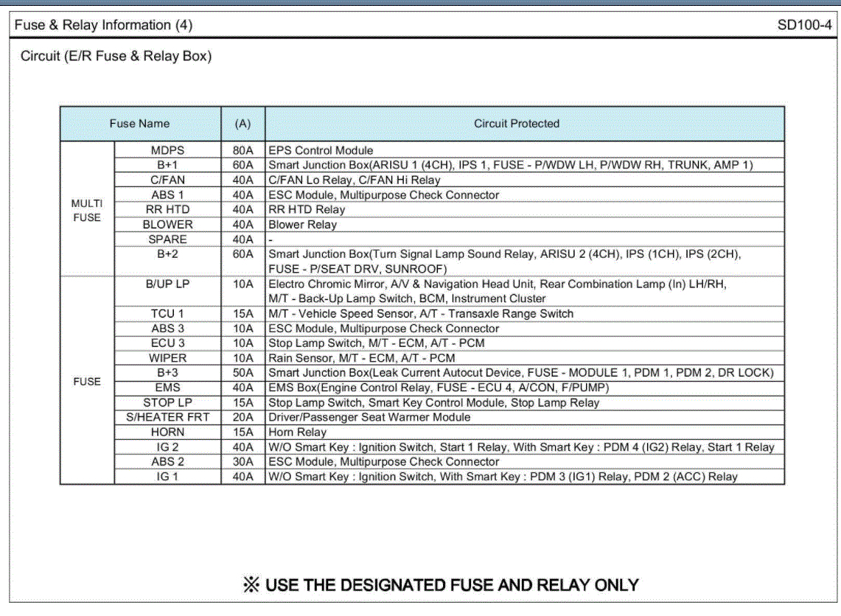Click 'Stop Lamp Switch, Smart Key Control Module' text
The image size is (841, 616).
tap(387, 402)
